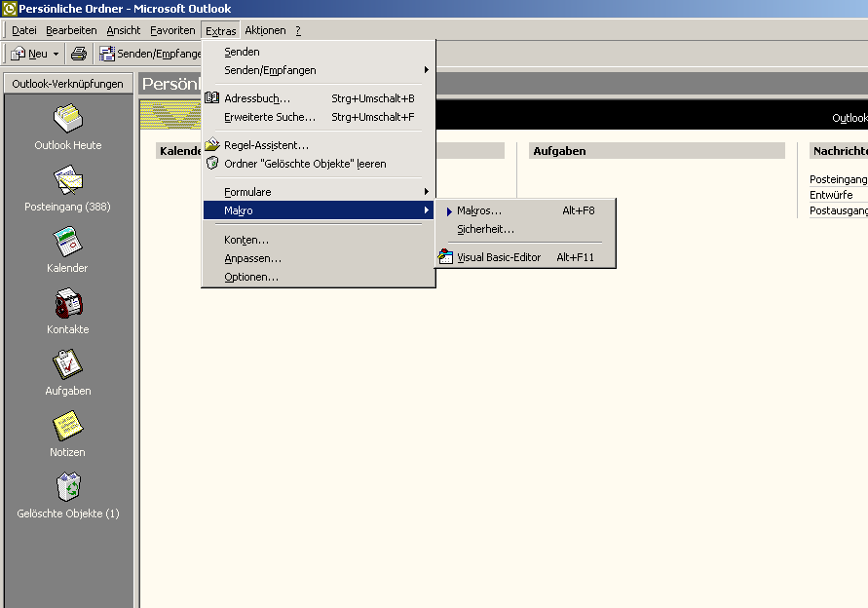The width and height of the screenshot is (868, 608).
Task: Click the print icon in the toolbar
Action: pos(79,54)
